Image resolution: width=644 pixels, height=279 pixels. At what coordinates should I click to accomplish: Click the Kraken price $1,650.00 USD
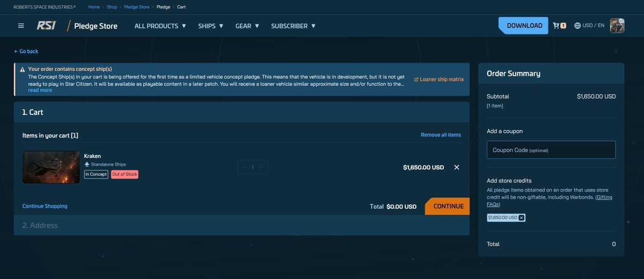(423, 167)
